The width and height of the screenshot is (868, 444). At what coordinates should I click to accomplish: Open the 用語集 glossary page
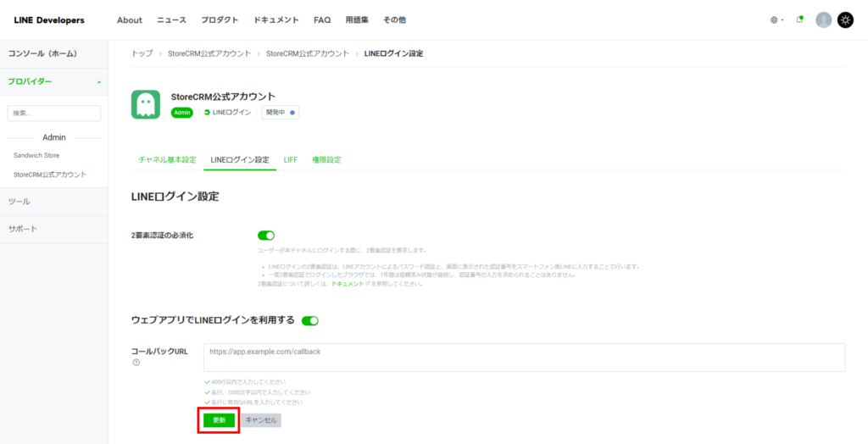357,20
